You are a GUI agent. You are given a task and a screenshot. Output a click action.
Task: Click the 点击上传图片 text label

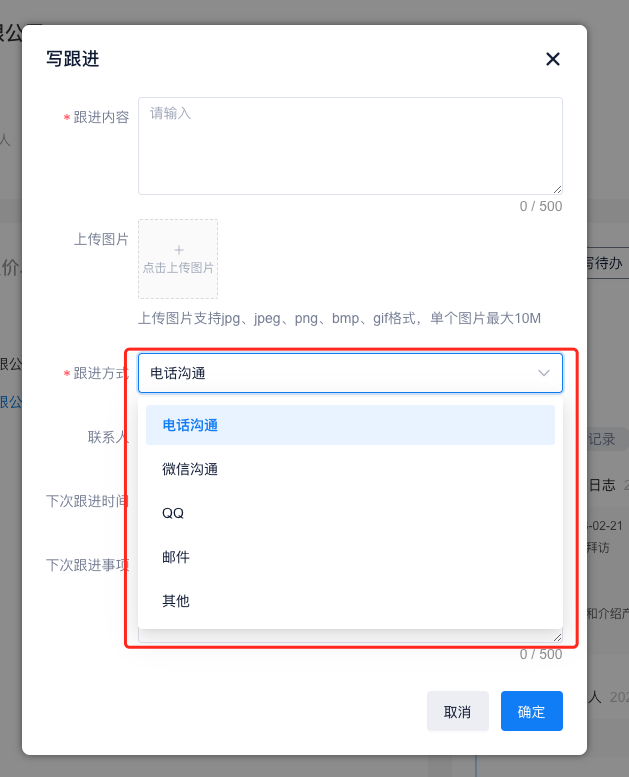pos(178,268)
